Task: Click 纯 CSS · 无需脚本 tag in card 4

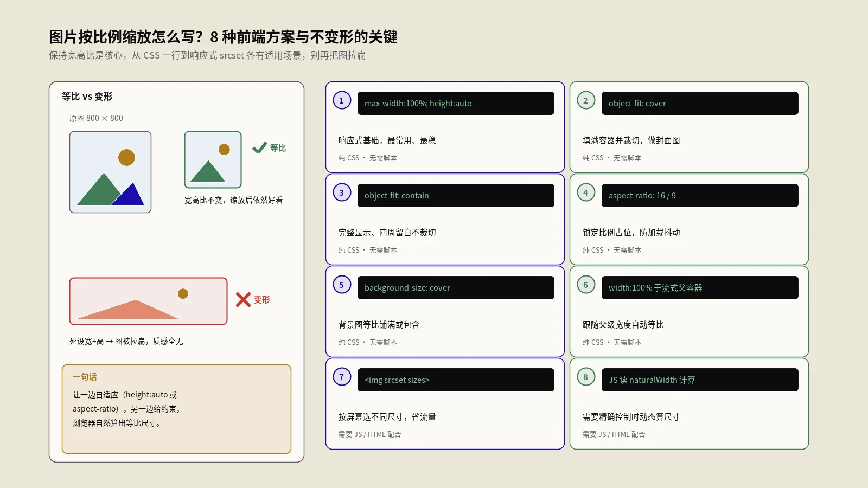Action: coord(612,250)
